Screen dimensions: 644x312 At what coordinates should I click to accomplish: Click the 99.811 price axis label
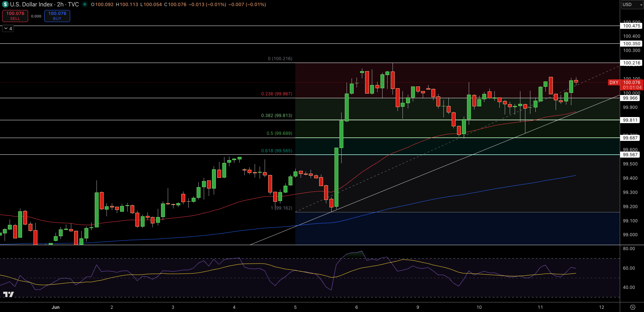pos(630,120)
